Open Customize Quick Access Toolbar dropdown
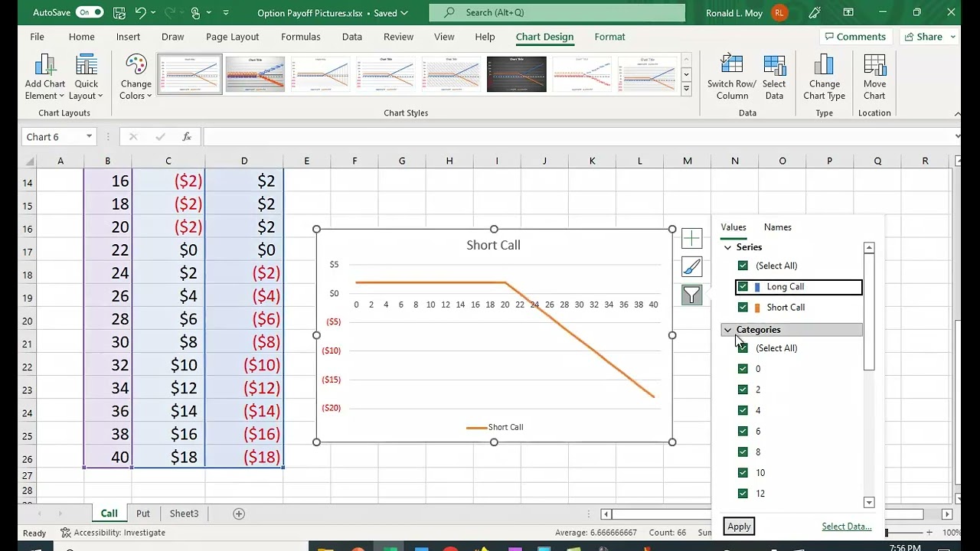 tap(225, 12)
